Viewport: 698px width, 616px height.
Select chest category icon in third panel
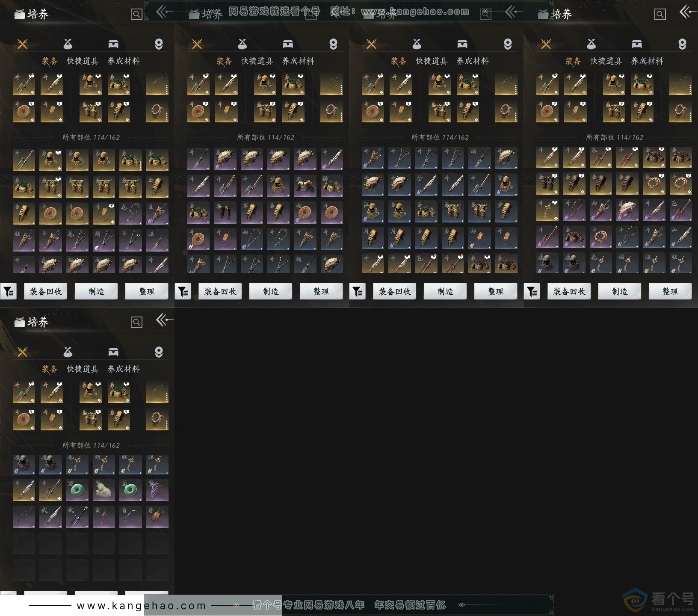462,44
